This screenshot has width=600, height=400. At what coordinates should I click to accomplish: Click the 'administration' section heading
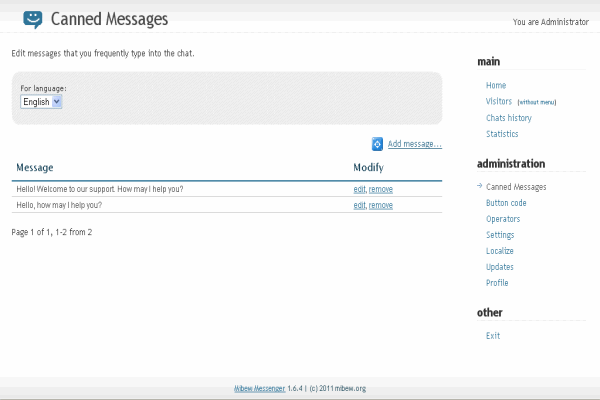coord(511,164)
